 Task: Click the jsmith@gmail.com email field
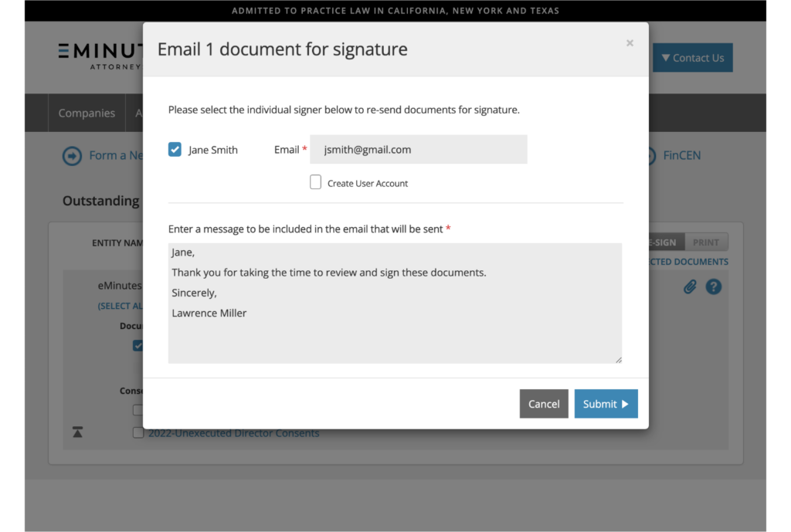(x=419, y=149)
